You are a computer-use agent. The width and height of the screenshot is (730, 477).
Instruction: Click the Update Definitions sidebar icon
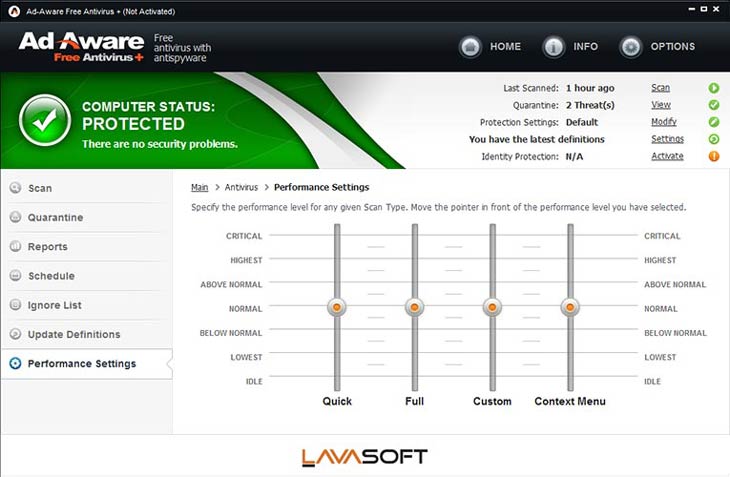15,334
